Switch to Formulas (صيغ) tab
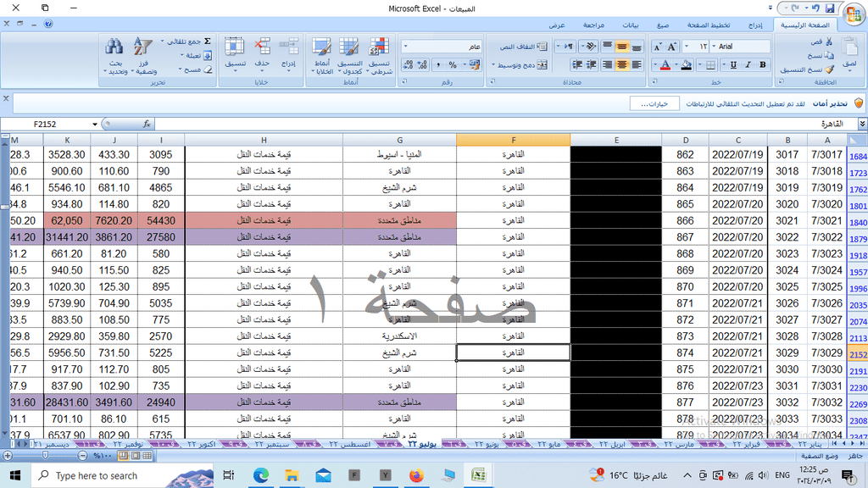 [663, 25]
